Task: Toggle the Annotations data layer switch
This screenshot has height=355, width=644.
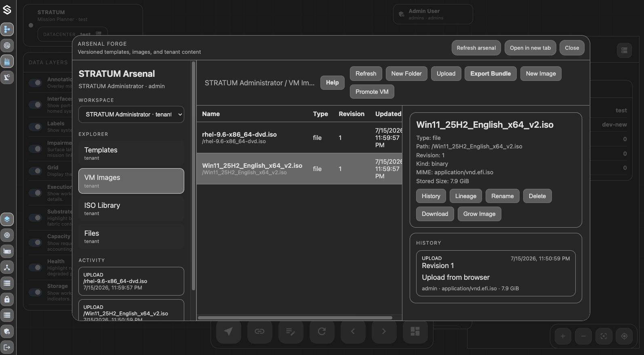Action: click(36, 82)
